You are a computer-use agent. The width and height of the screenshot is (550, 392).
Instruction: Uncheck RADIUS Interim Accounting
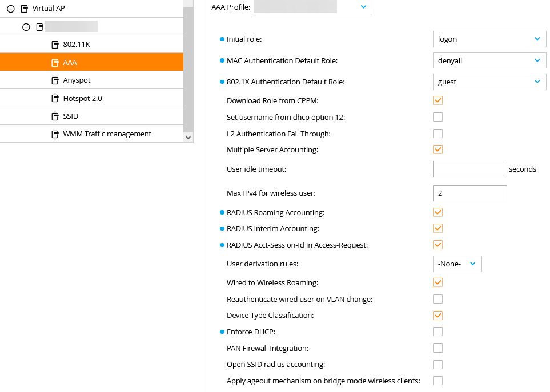438,228
